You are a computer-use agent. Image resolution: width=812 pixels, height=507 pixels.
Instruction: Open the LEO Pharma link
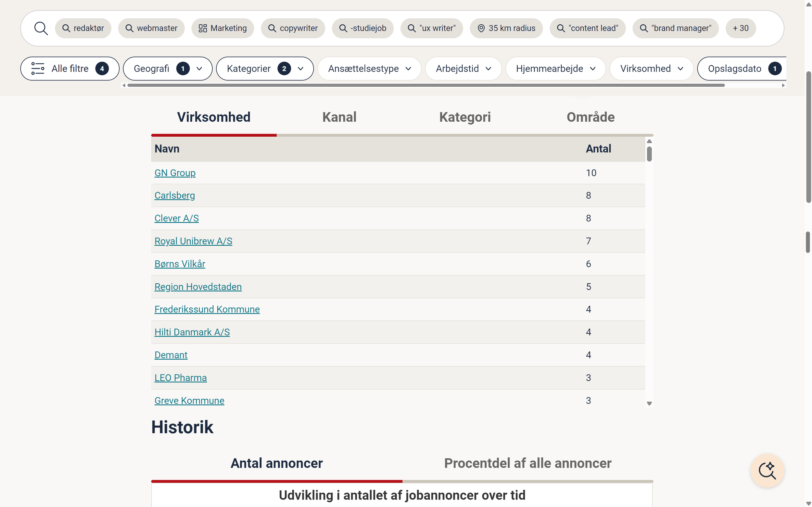tap(181, 377)
